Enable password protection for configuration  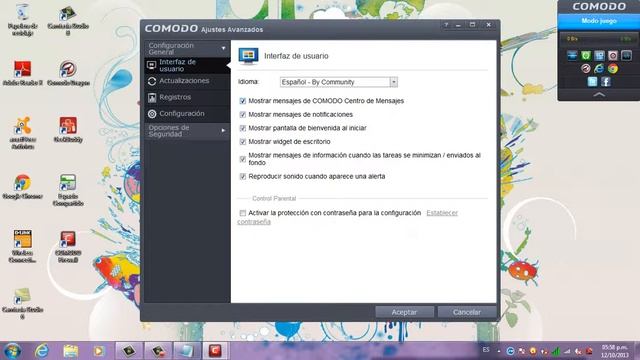point(243,213)
